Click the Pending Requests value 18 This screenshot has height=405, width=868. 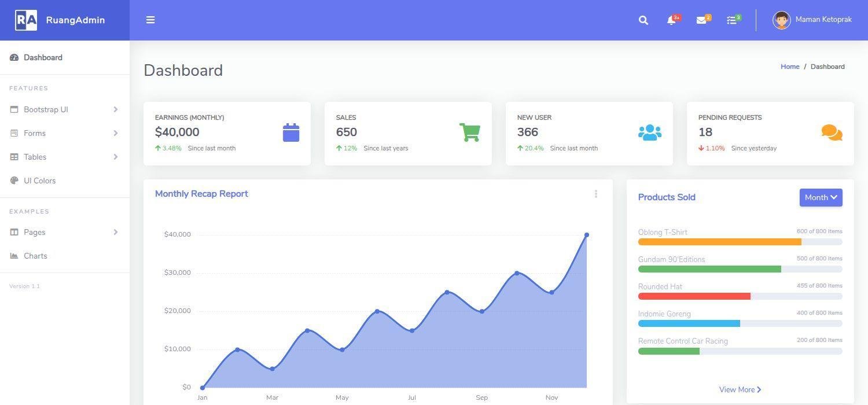tap(705, 132)
